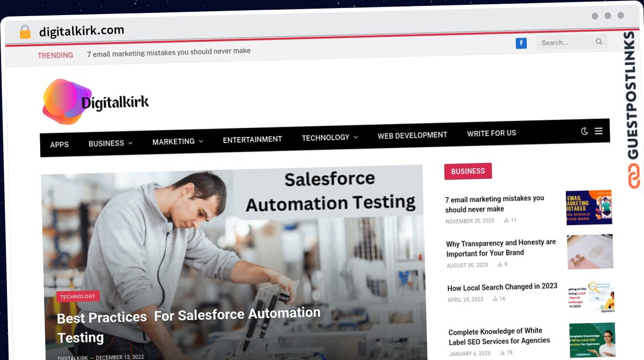Open the Apps menu item
644x360 pixels.
click(x=59, y=145)
